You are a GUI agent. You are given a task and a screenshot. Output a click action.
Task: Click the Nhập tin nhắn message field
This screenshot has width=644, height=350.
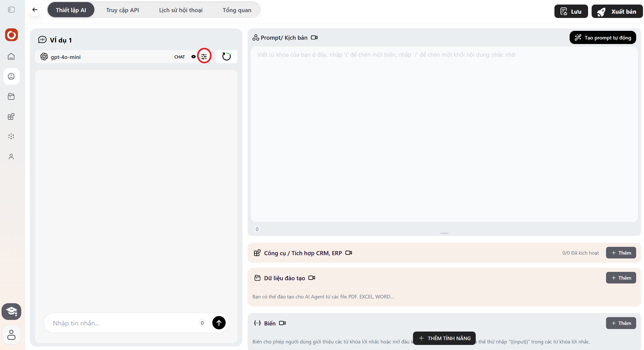tap(124, 323)
